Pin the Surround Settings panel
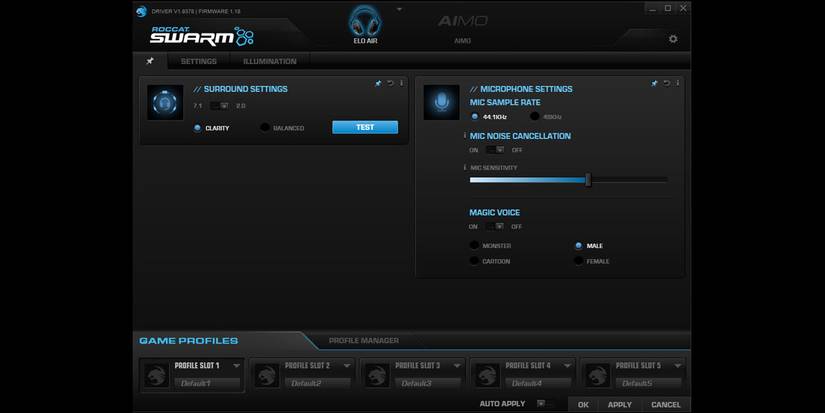The width and height of the screenshot is (825, 413). pos(378,83)
